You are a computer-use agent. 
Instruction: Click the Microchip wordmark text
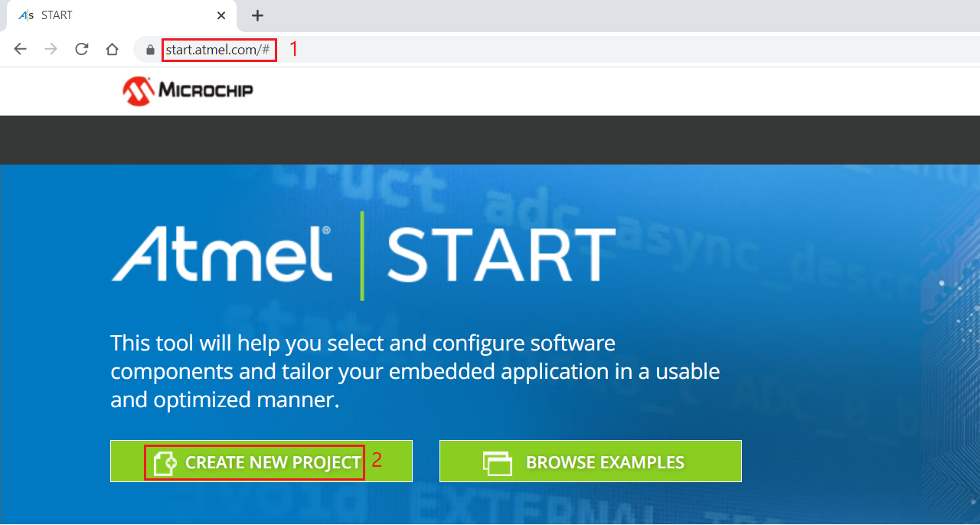pyautogui.click(x=205, y=91)
